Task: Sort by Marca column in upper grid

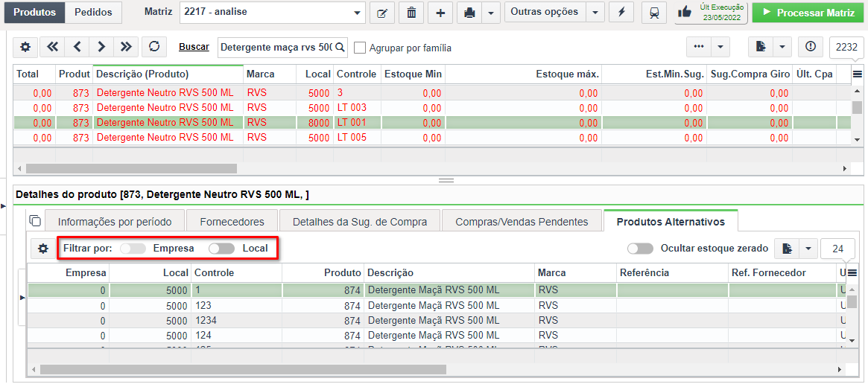Action: click(x=270, y=74)
